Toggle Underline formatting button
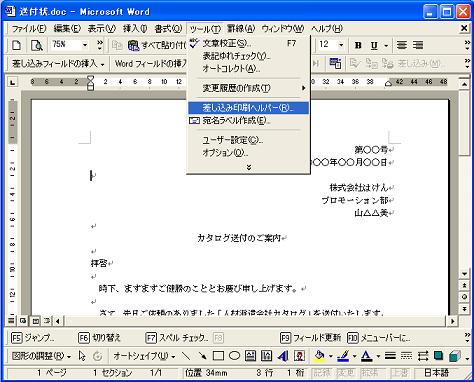 [x=374, y=45]
